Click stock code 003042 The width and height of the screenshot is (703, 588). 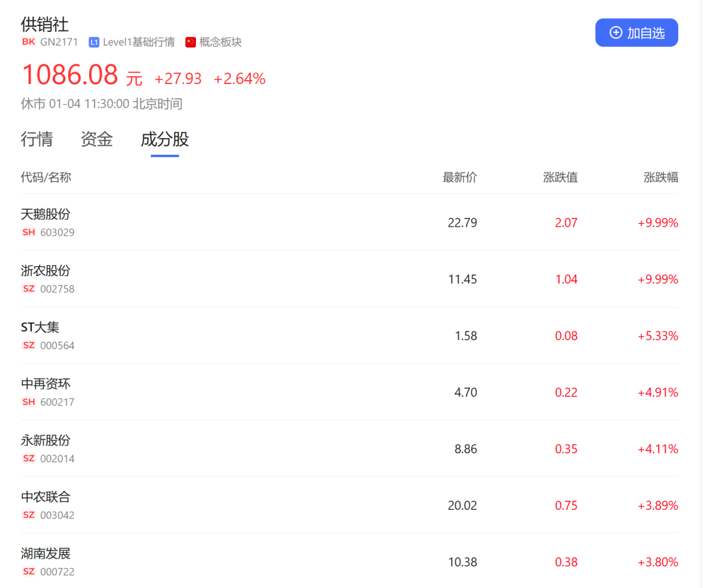click(57, 515)
